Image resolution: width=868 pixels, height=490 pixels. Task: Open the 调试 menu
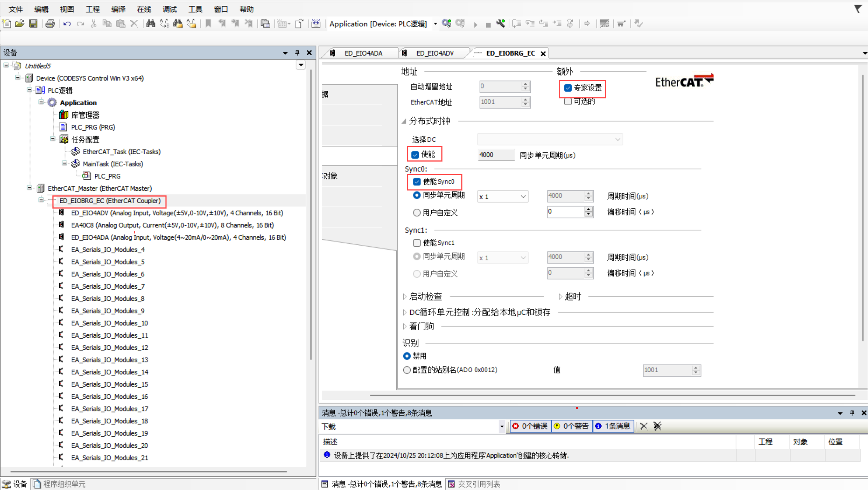coord(169,9)
